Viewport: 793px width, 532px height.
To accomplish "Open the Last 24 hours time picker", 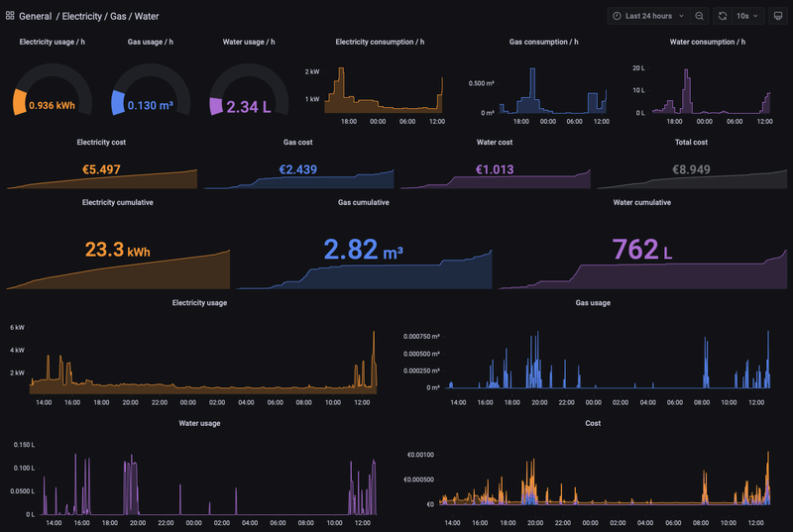I will point(648,16).
